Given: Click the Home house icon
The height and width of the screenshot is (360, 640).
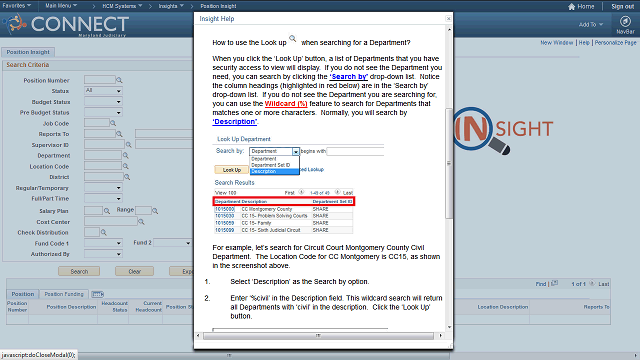Looking at the screenshot, I should (x=571, y=6).
